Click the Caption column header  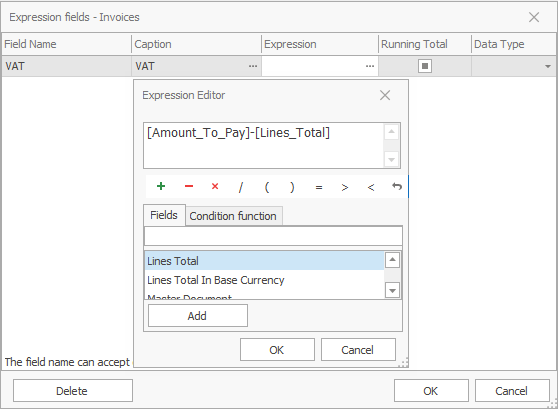196,44
